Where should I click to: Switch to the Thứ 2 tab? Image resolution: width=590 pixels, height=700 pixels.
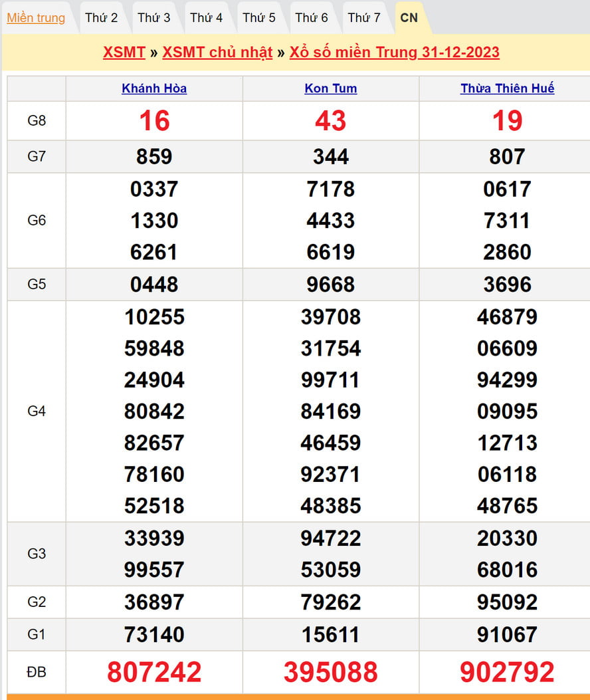(101, 18)
